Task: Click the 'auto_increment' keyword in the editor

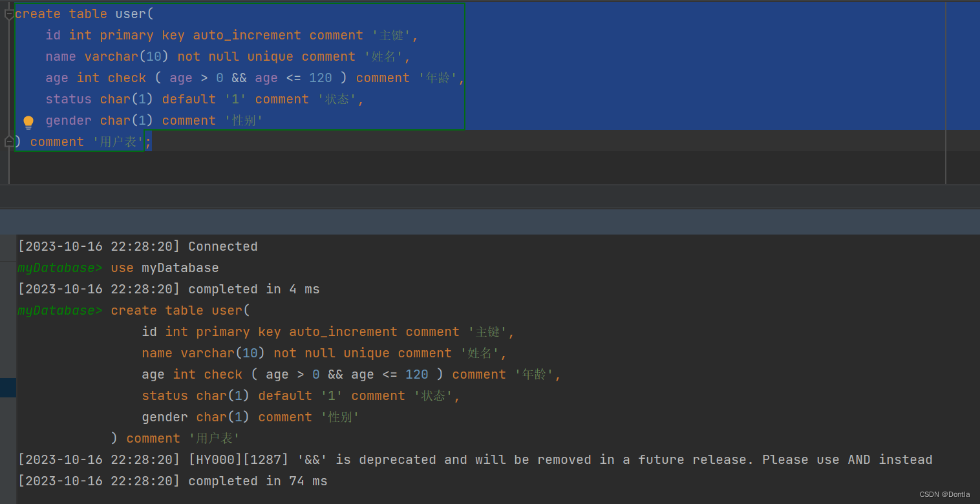Action: [247, 35]
